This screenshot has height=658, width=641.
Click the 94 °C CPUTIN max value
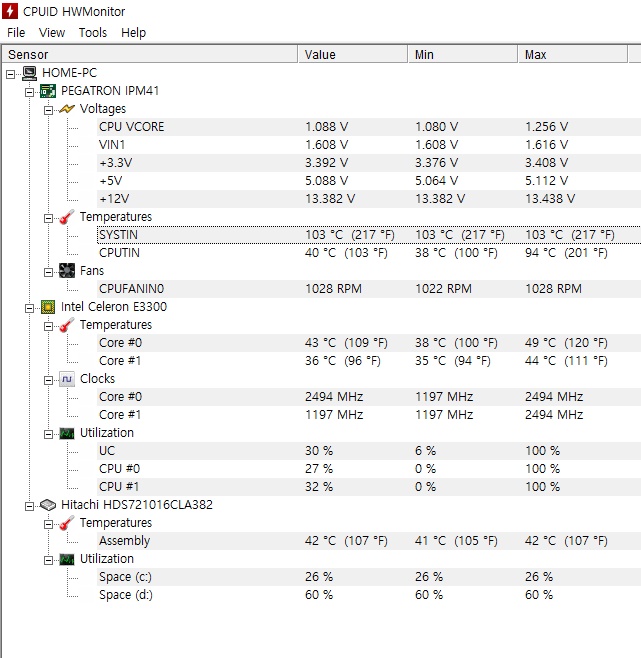coord(566,253)
